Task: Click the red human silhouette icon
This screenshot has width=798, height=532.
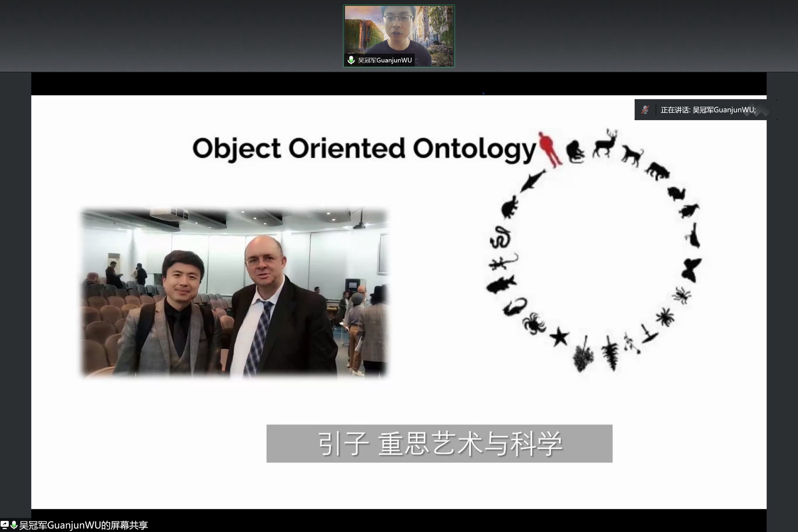Action: pos(549,149)
